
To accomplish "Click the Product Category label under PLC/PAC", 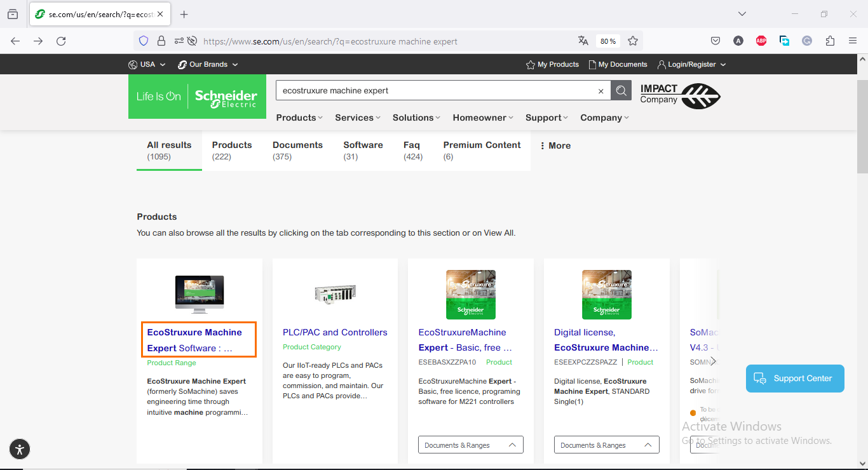I will point(312,347).
